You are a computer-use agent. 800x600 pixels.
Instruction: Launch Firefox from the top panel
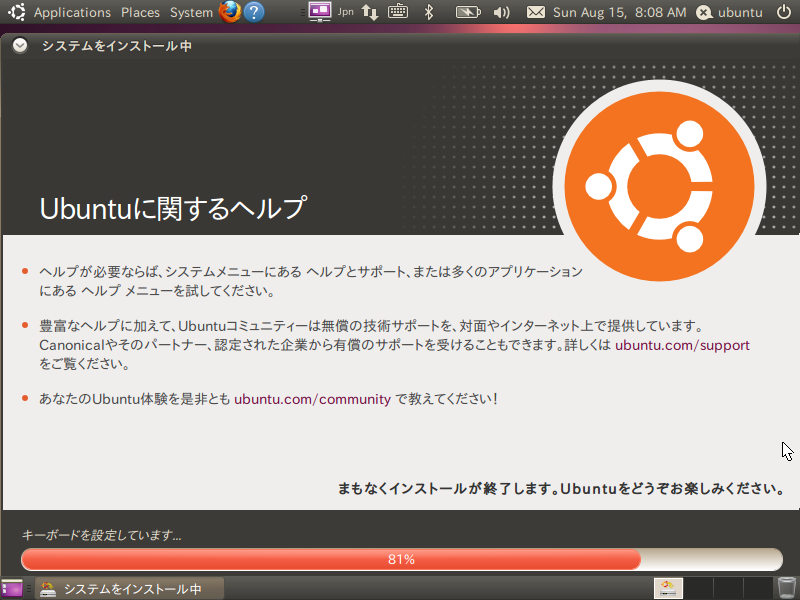(x=230, y=12)
